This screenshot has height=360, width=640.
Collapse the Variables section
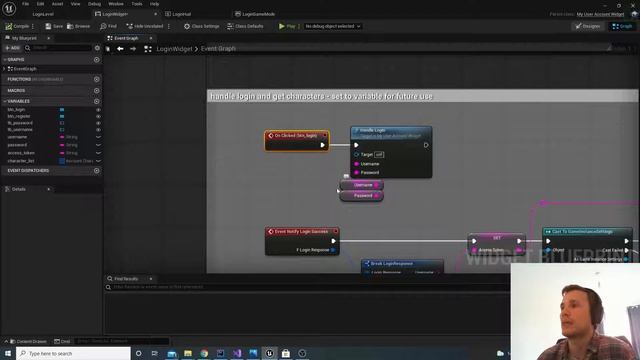(4, 101)
